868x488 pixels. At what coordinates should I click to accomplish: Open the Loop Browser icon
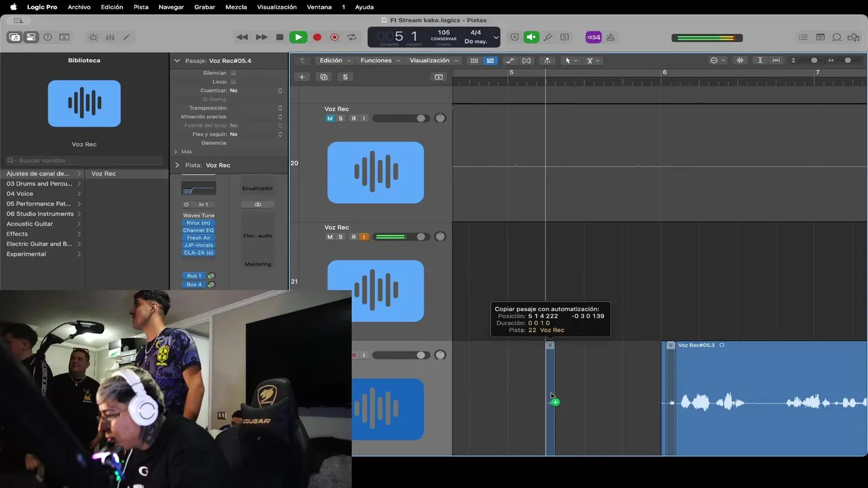tap(837, 37)
